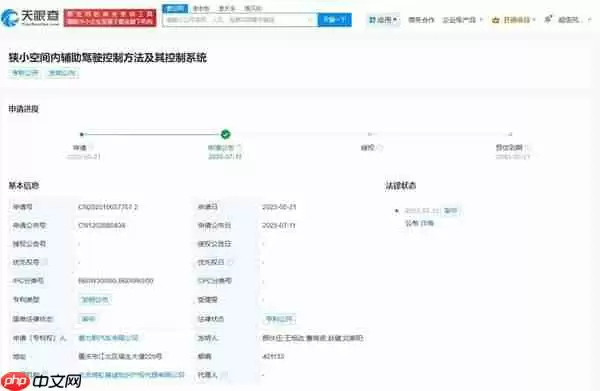
Task: Click the help icon beside the last progress step
Action: [x=527, y=148]
